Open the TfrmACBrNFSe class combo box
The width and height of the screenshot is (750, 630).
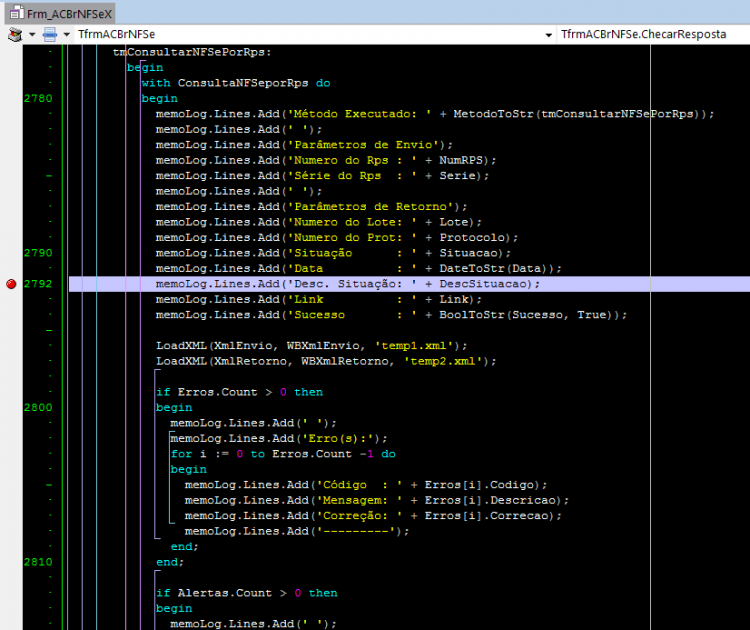(314, 34)
